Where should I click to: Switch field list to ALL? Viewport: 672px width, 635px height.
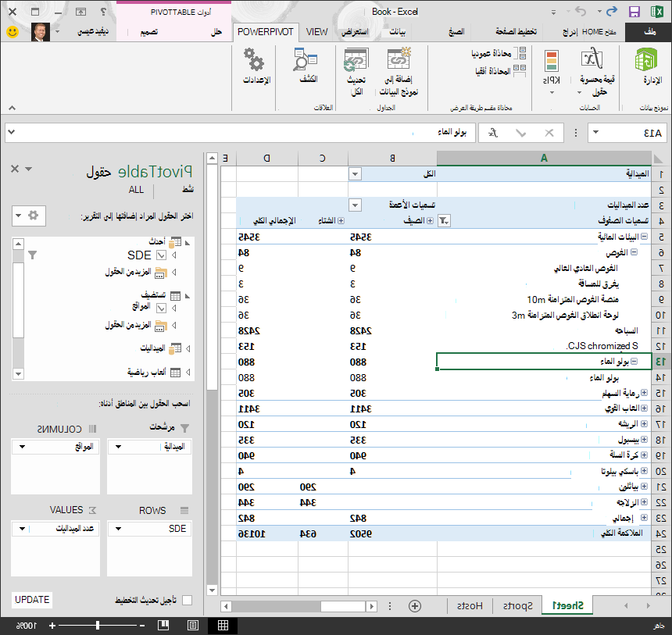[x=136, y=190]
